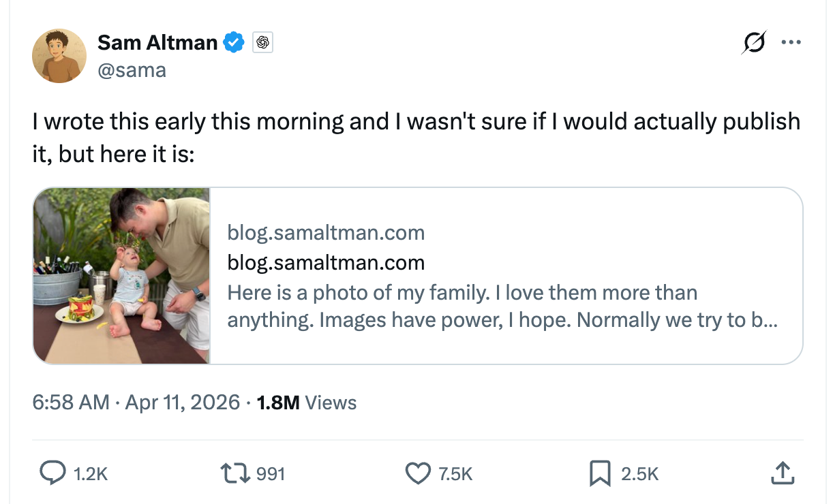Open the three-dot more options menu
Image resolution: width=833 pixels, height=504 pixels.
click(x=791, y=43)
